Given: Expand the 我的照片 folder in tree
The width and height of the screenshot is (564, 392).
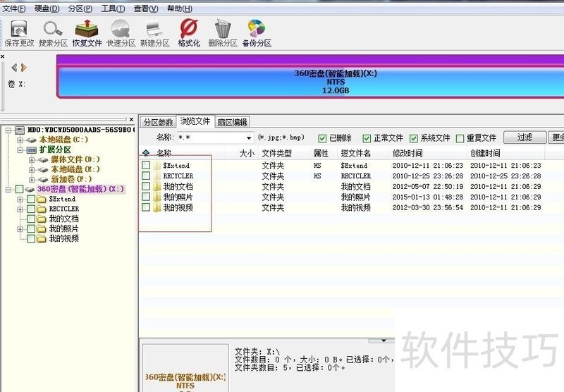Looking at the screenshot, I should (x=20, y=229).
